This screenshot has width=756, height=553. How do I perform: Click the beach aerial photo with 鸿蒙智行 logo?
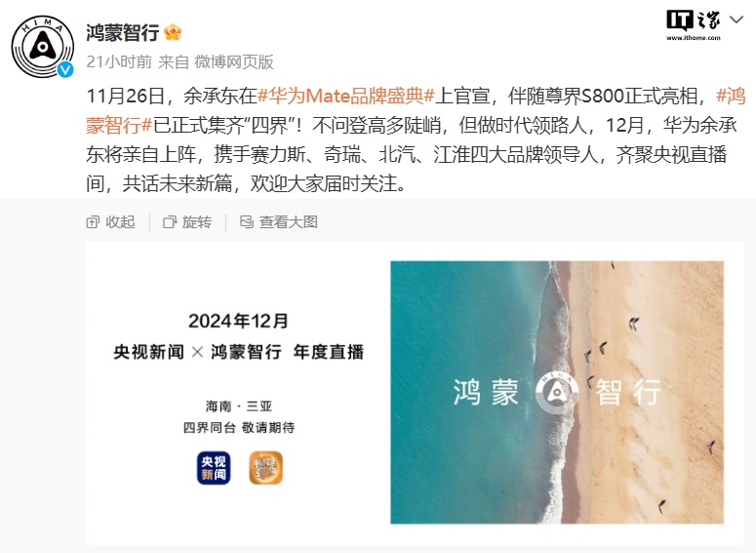tap(557, 392)
